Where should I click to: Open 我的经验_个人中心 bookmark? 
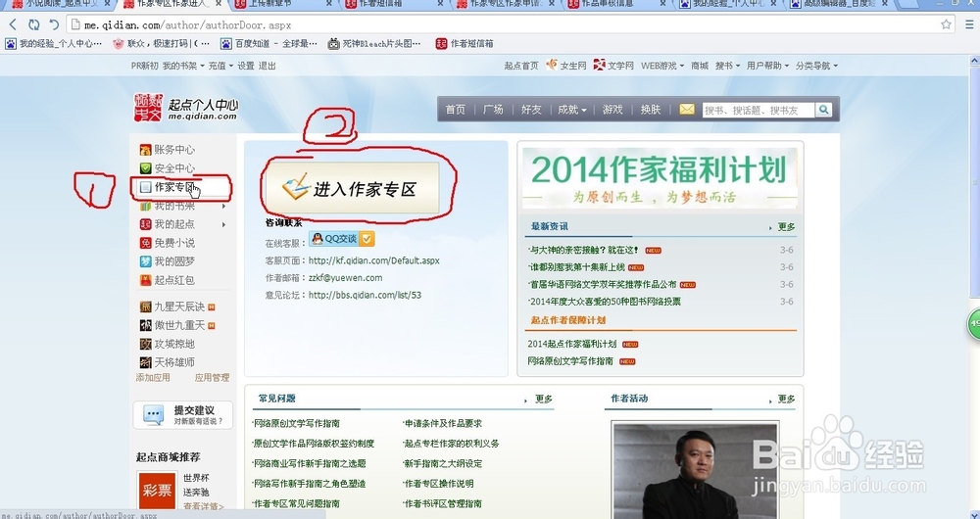click(x=54, y=44)
